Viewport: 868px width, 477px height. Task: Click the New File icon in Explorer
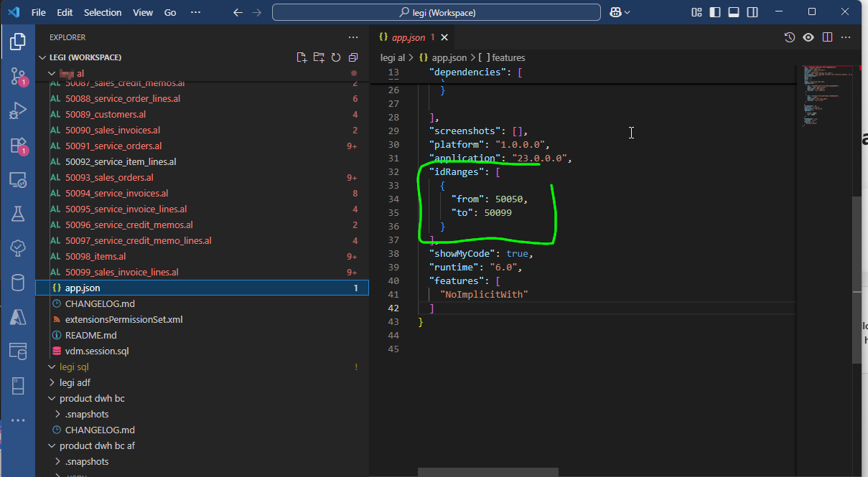pyautogui.click(x=302, y=57)
